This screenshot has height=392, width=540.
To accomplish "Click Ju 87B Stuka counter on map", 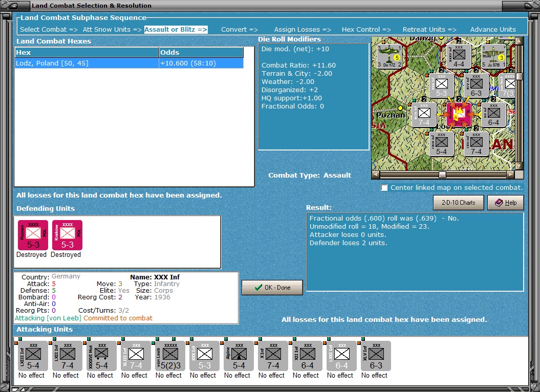I will click(493, 56).
